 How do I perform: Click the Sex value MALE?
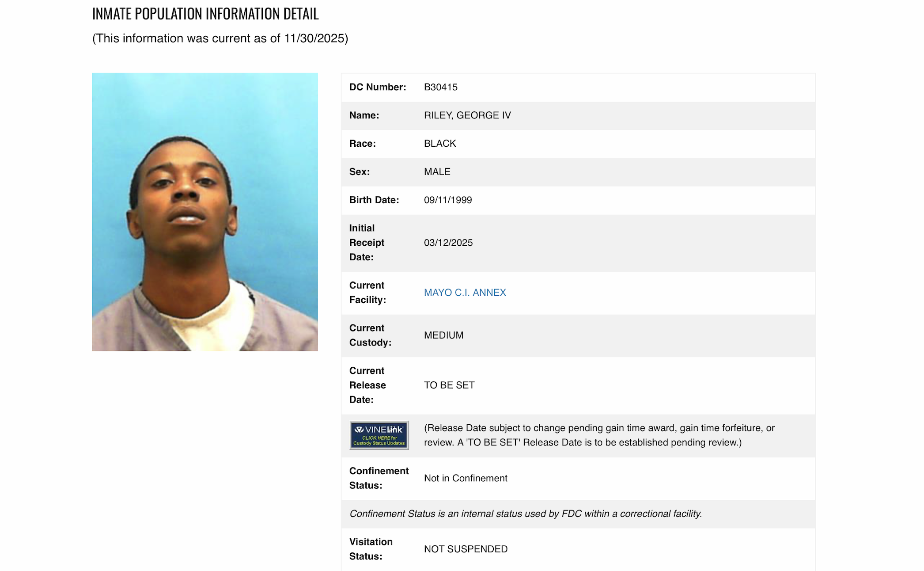pyautogui.click(x=437, y=171)
